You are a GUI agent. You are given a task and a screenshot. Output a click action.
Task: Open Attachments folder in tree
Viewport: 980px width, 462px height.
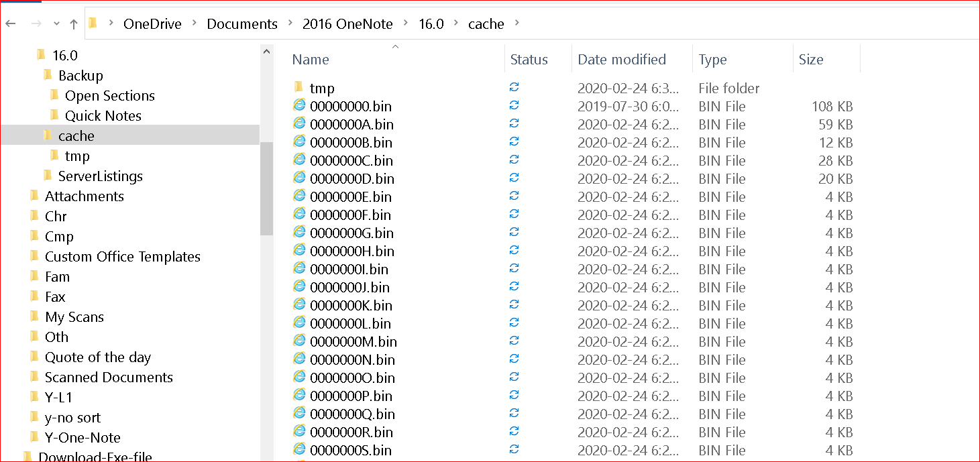pyautogui.click(x=85, y=196)
